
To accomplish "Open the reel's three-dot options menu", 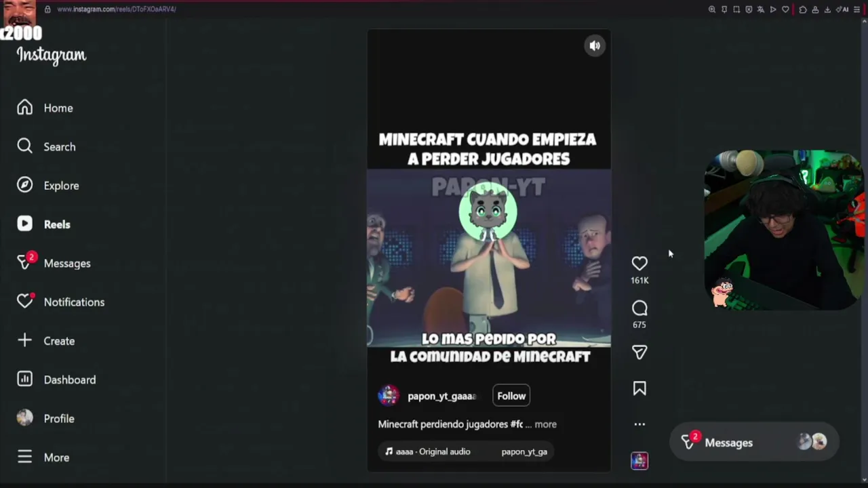I will coord(639,424).
